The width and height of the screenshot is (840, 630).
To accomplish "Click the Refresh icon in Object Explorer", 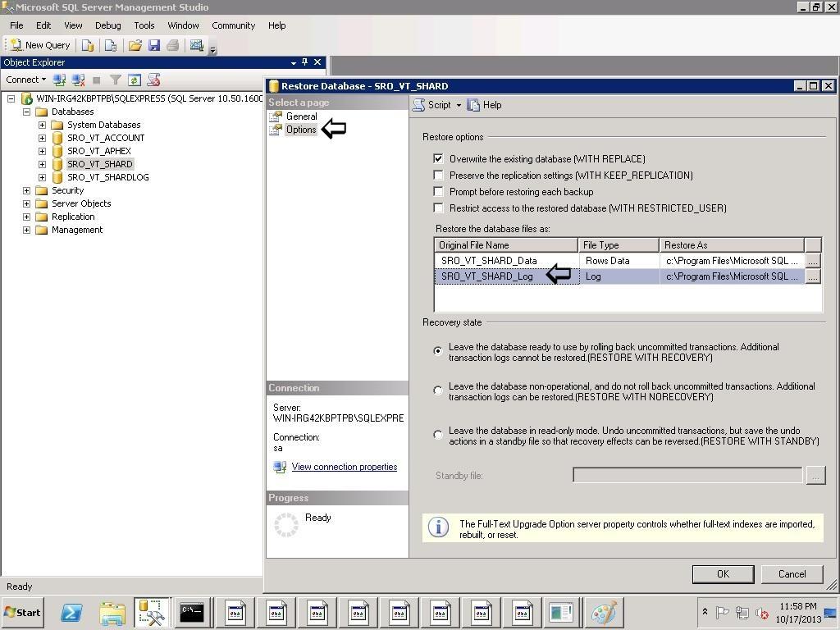I will tap(134, 80).
